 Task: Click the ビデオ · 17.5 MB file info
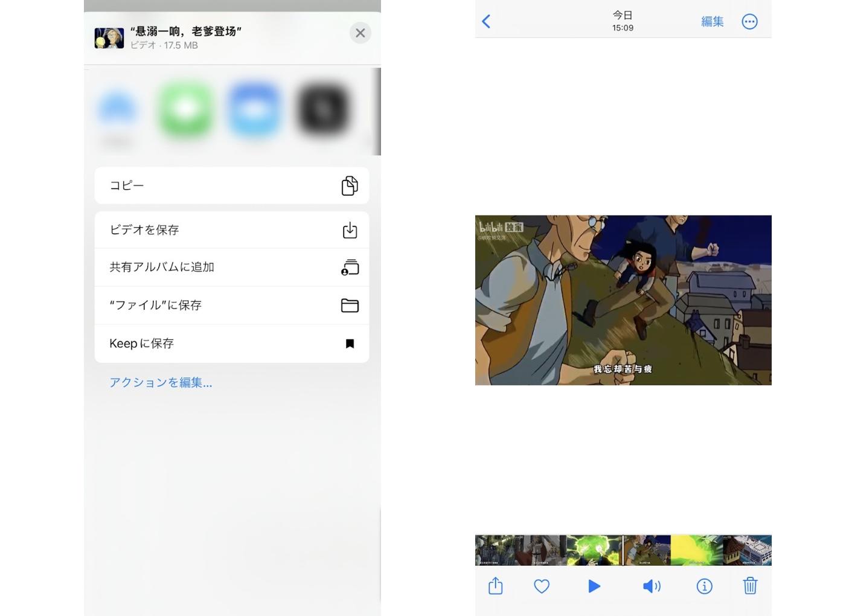tap(164, 45)
